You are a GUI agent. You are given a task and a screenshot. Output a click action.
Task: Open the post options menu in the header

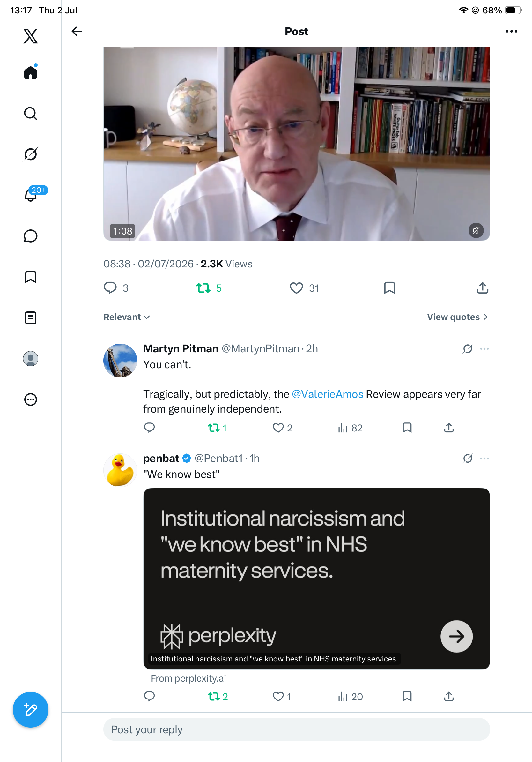point(511,31)
